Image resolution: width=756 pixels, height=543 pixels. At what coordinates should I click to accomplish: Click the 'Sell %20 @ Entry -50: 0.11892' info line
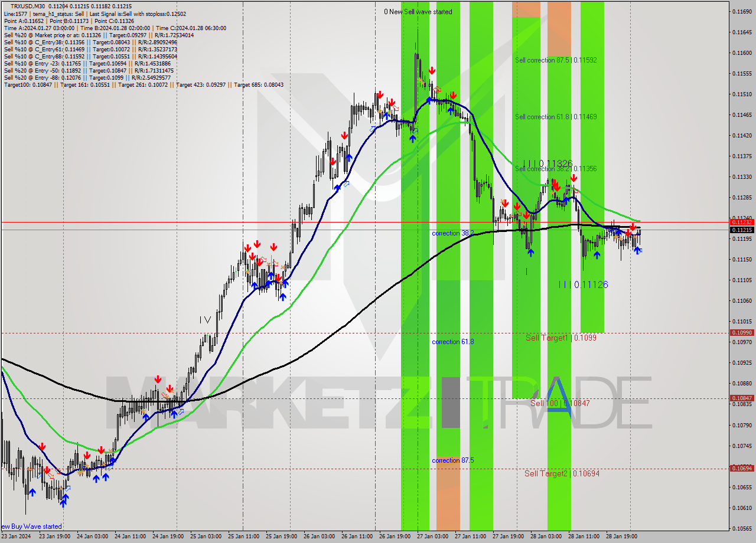click(x=89, y=71)
